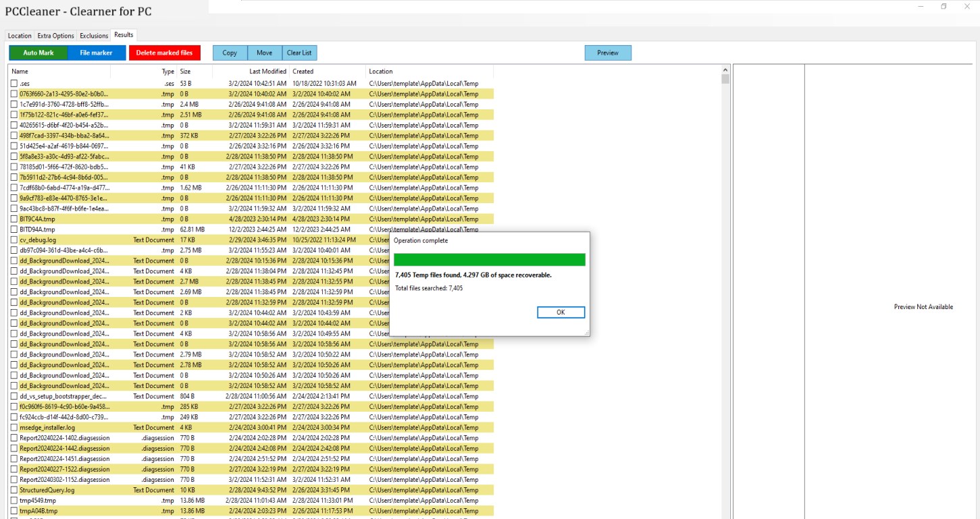This screenshot has width=980, height=519.
Task: Click the Copy button
Action: tap(230, 53)
